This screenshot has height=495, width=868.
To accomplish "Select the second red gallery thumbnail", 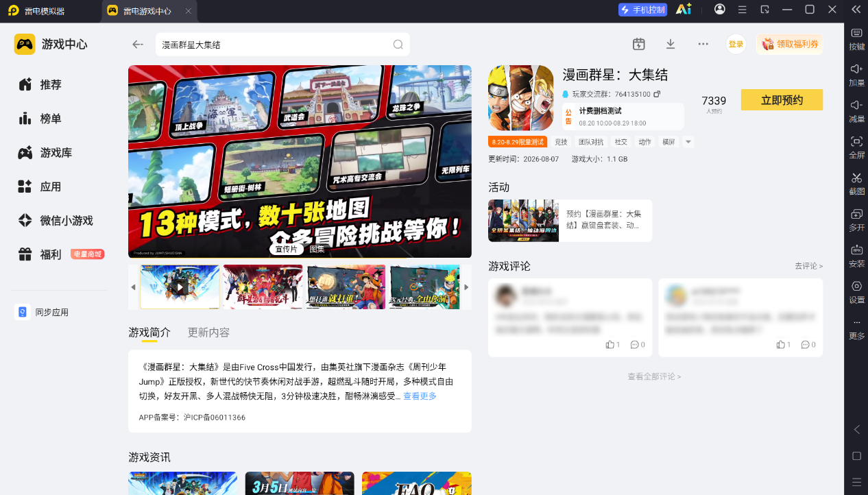I will click(263, 287).
